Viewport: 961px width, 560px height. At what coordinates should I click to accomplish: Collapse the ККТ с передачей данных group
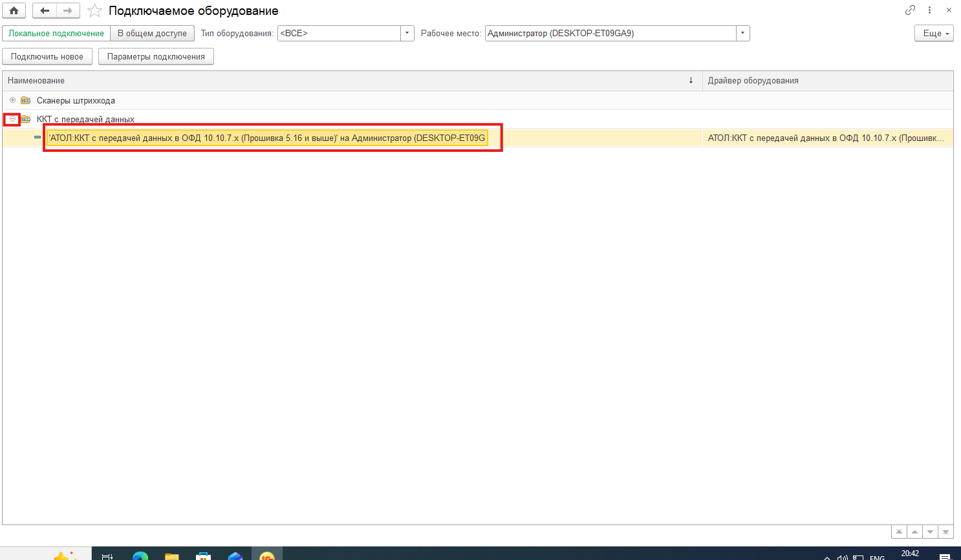(12, 119)
